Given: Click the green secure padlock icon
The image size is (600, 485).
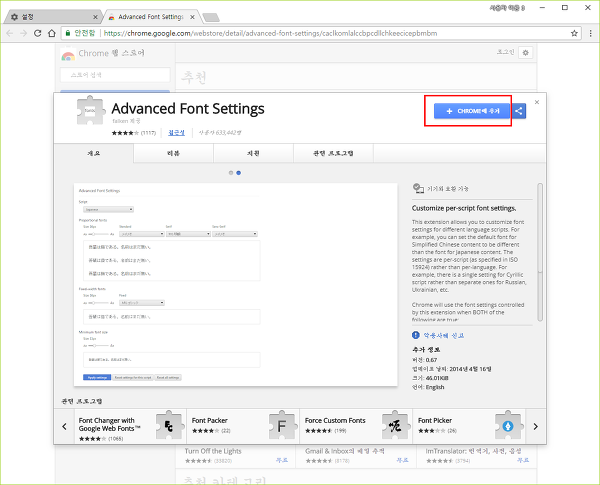Looking at the screenshot, I should (68, 33).
